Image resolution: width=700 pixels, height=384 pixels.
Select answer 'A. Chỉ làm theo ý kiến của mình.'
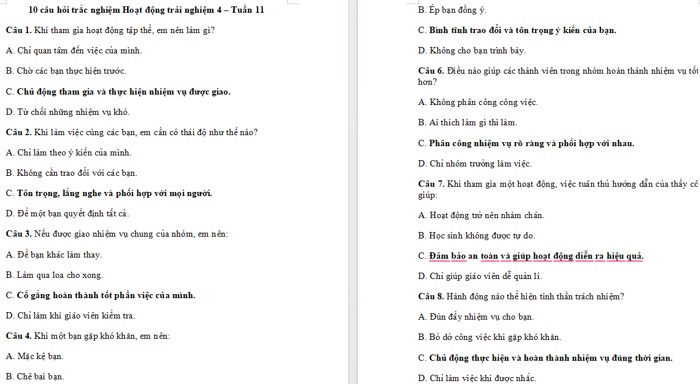click(69, 153)
